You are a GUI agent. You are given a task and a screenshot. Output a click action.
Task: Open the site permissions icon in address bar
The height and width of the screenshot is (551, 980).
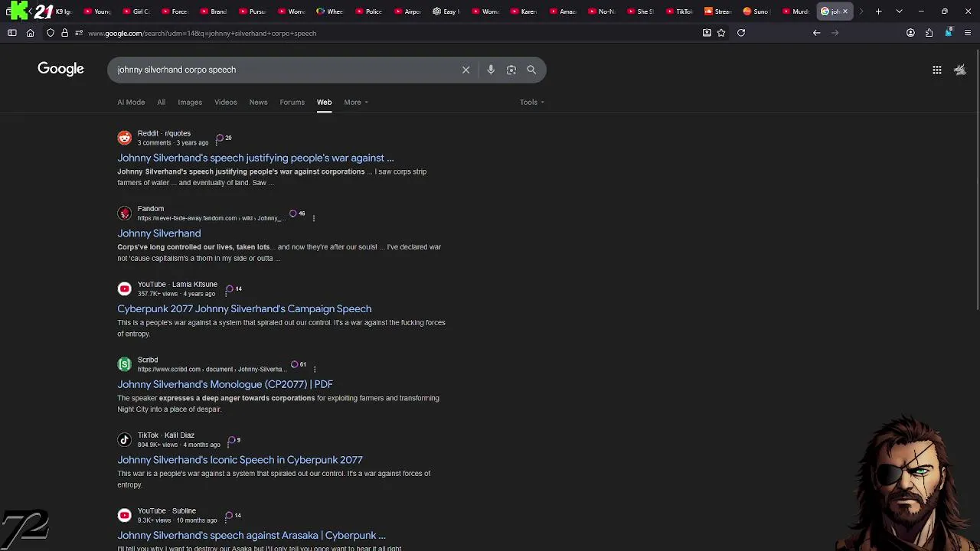point(78,33)
